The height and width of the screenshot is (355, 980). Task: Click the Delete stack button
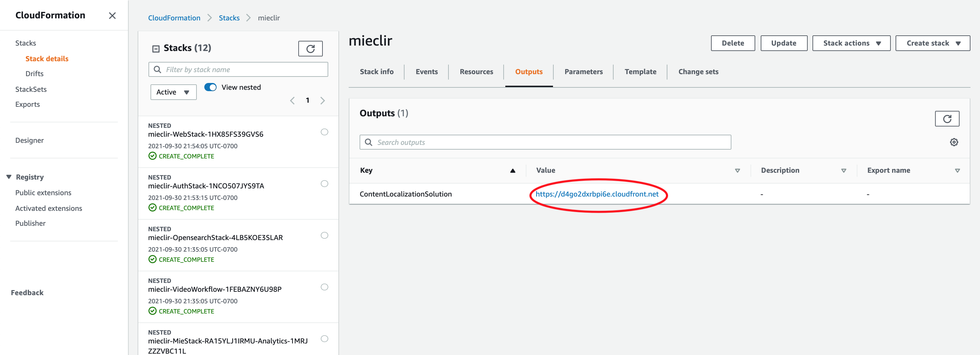click(x=732, y=43)
